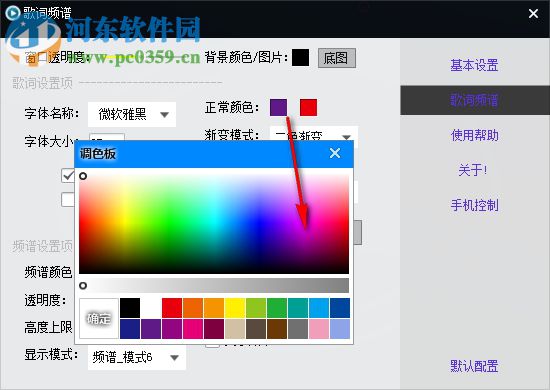Click the grayscale slider handle
This screenshot has height=390, width=550.
pos(83,285)
